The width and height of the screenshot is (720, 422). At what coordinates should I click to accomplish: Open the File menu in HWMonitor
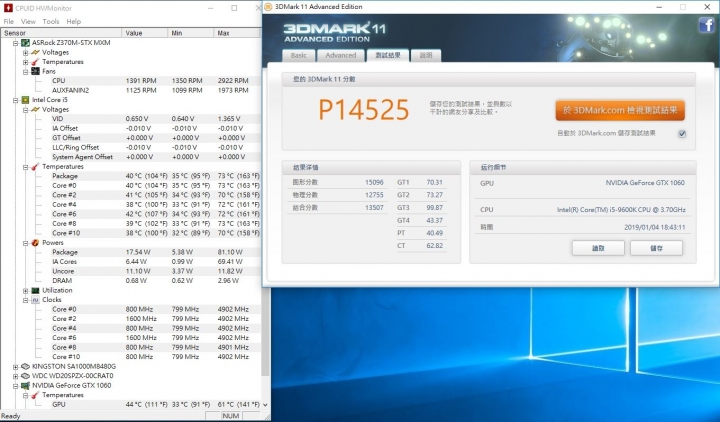click(x=9, y=22)
